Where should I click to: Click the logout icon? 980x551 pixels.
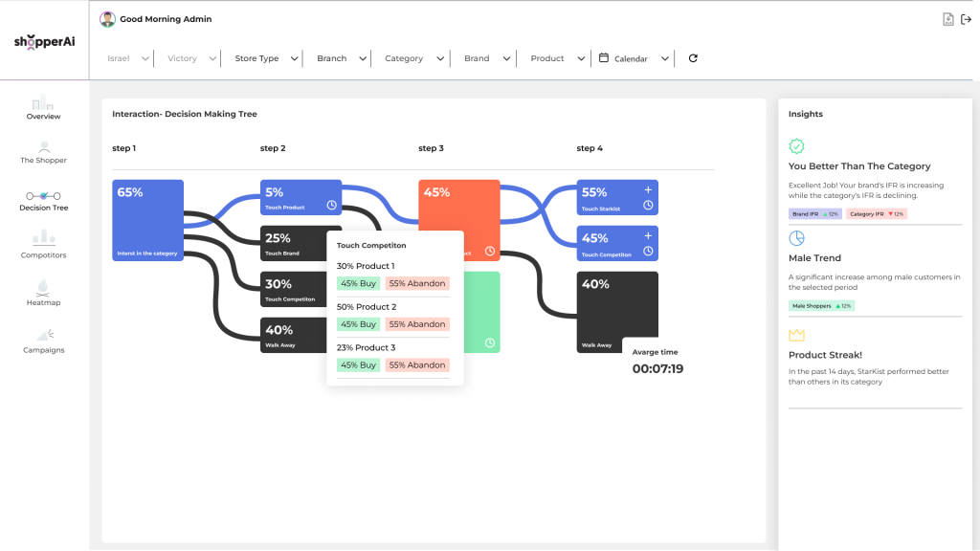click(x=967, y=19)
